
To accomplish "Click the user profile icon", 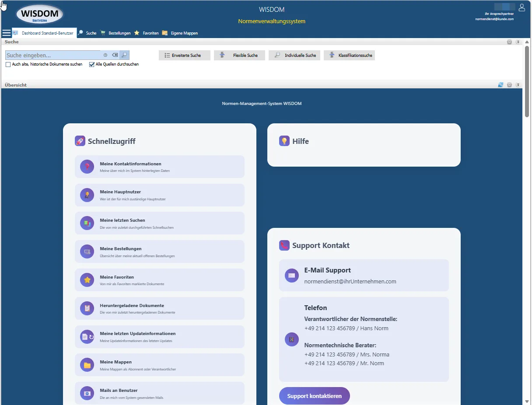I will tap(521, 7).
